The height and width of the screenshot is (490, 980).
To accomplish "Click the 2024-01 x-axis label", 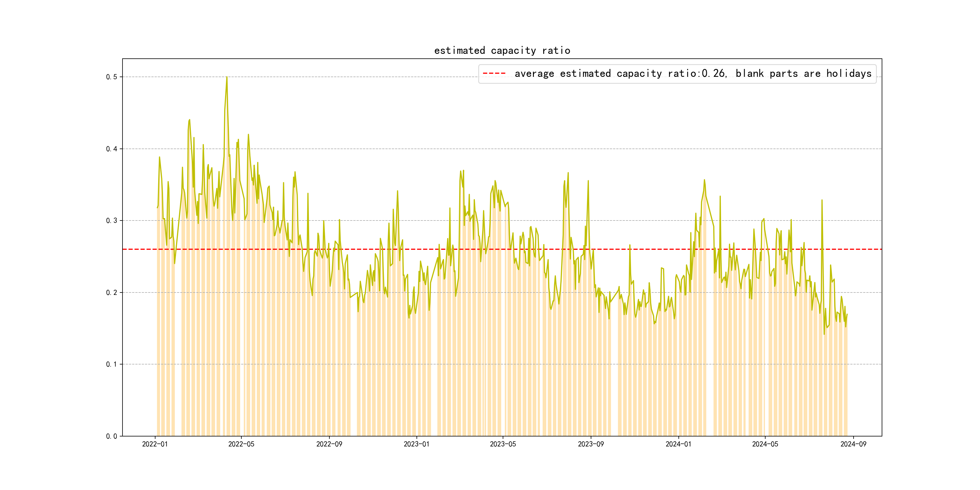I will [678, 444].
